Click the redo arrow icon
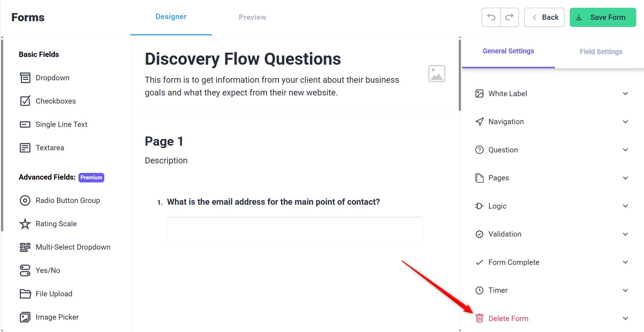Viewport: 644px width, 332px height. [x=509, y=17]
